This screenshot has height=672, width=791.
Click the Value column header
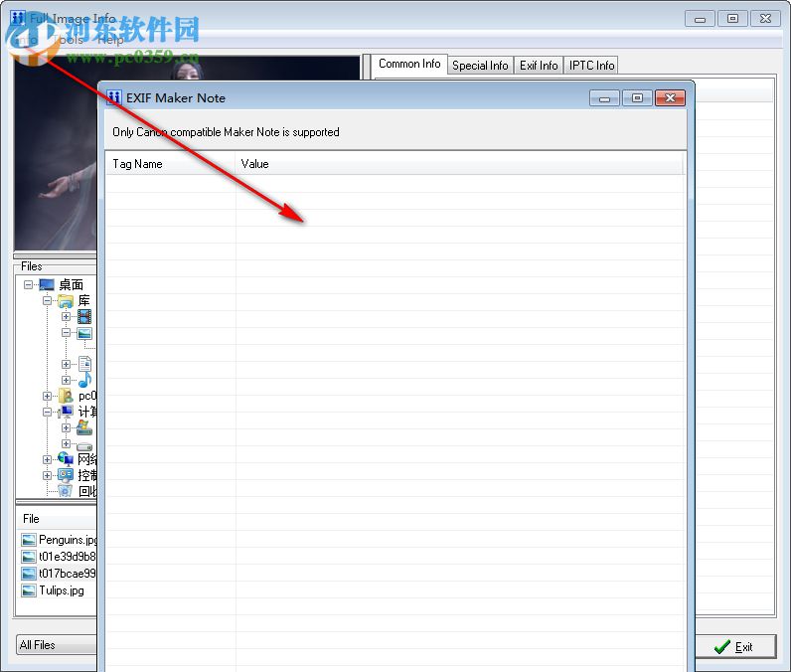coord(458,164)
